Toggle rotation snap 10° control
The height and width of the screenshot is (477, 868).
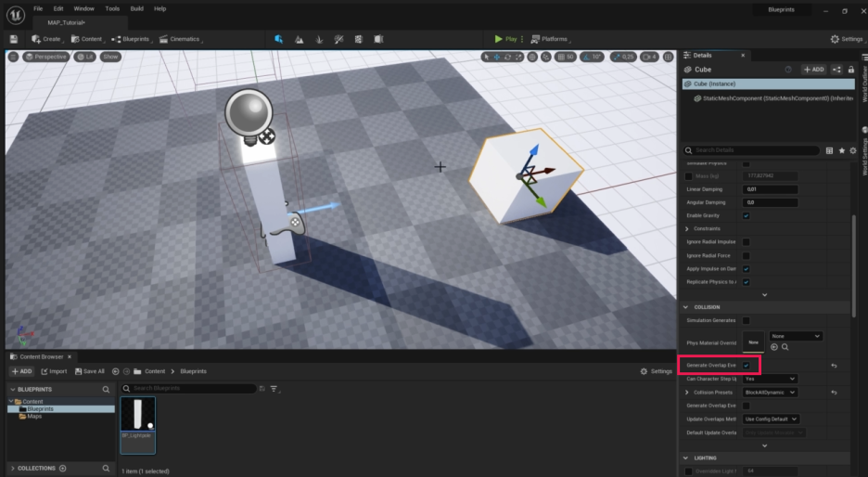(592, 57)
